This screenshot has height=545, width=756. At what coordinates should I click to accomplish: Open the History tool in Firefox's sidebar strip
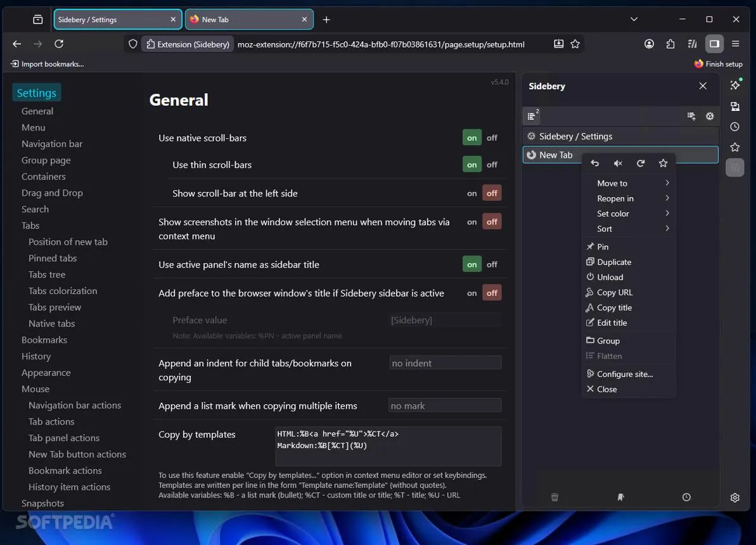tap(735, 127)
